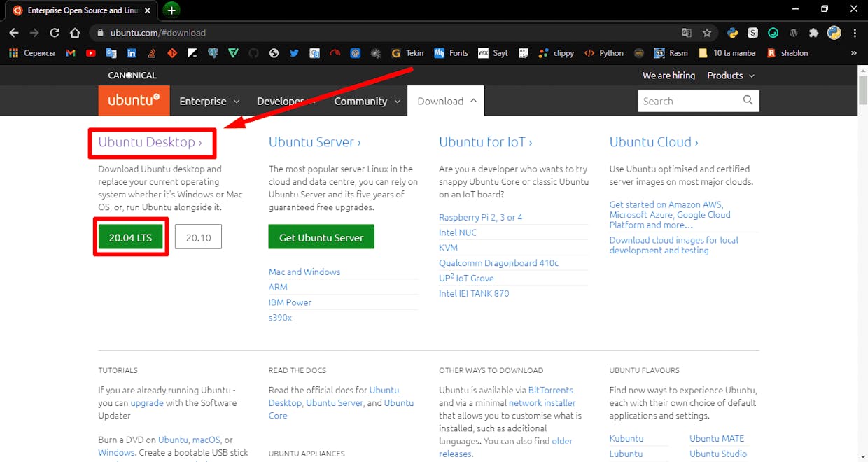The height and width of the screenshot is (462, 868).
Task: Open the Extensions puzzle-piece menu
Action: pyautogui.click(x=813, y=33)
